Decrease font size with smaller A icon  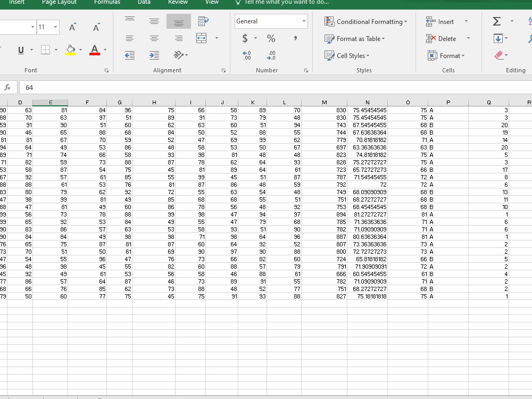96,27
